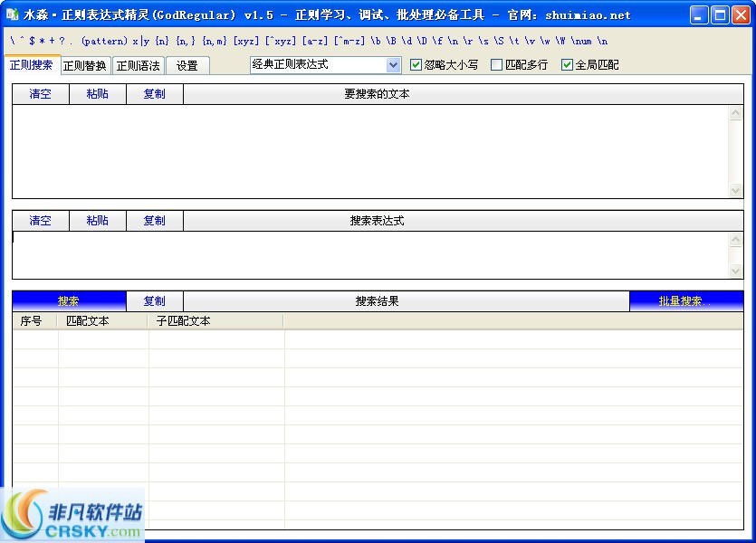Switch to the 正则搜索 tab
Image resolution: width=756 pixels, height=543 pixels.
click(32, 64)
